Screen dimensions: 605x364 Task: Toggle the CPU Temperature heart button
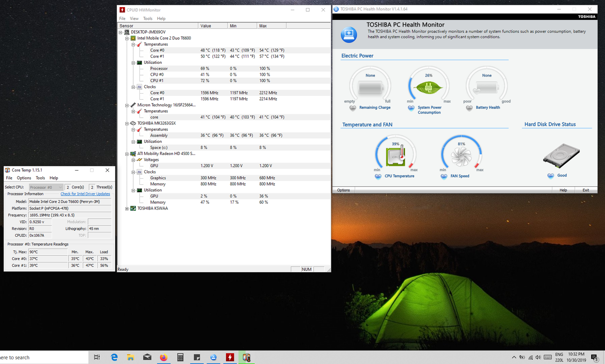(x=378, y=176)
